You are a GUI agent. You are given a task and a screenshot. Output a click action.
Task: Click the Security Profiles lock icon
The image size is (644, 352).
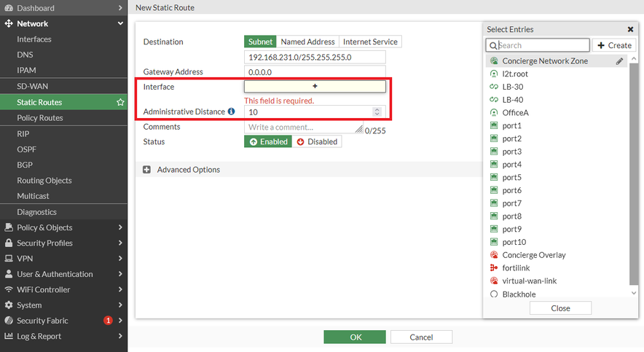point(9,243)
